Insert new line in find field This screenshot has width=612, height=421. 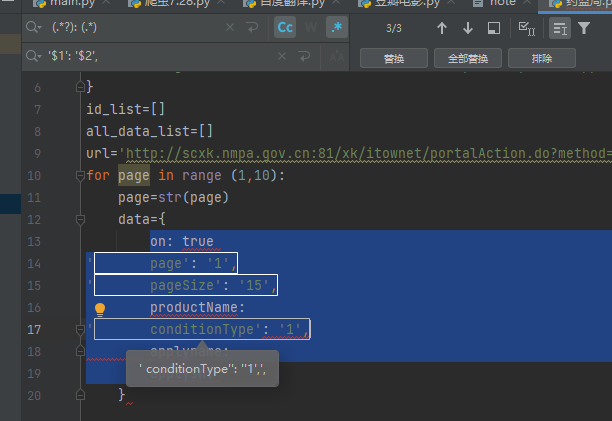(252, 27)
